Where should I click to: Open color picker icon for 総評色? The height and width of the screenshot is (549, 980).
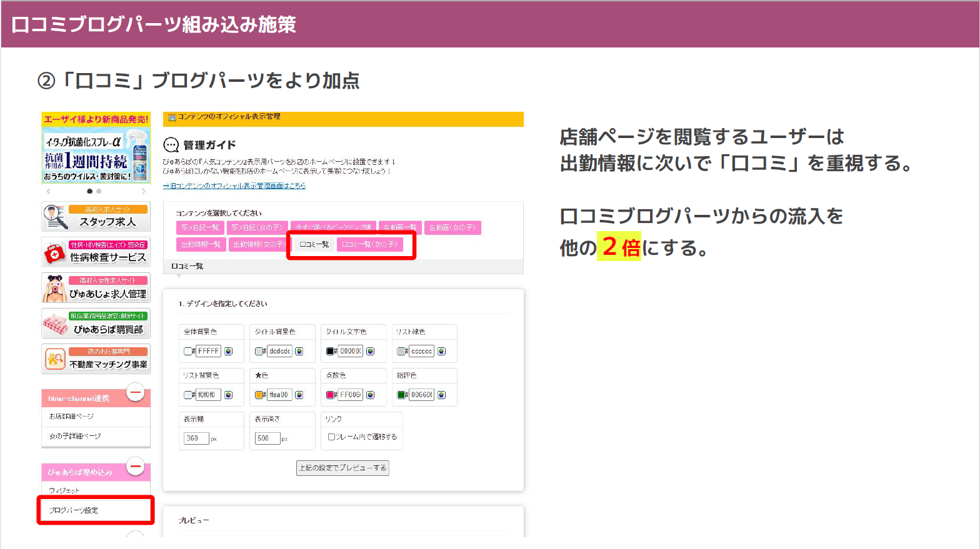[x=442, y=395]
